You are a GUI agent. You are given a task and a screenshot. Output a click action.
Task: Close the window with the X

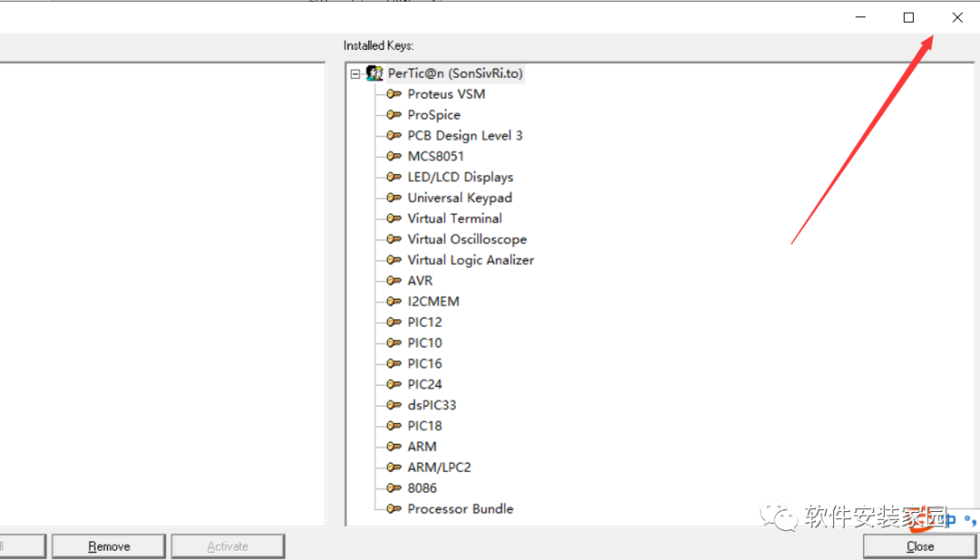coord(957,17)
